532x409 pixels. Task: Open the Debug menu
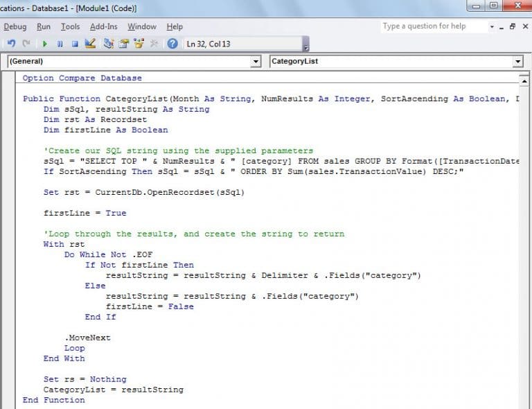point(15,26)
